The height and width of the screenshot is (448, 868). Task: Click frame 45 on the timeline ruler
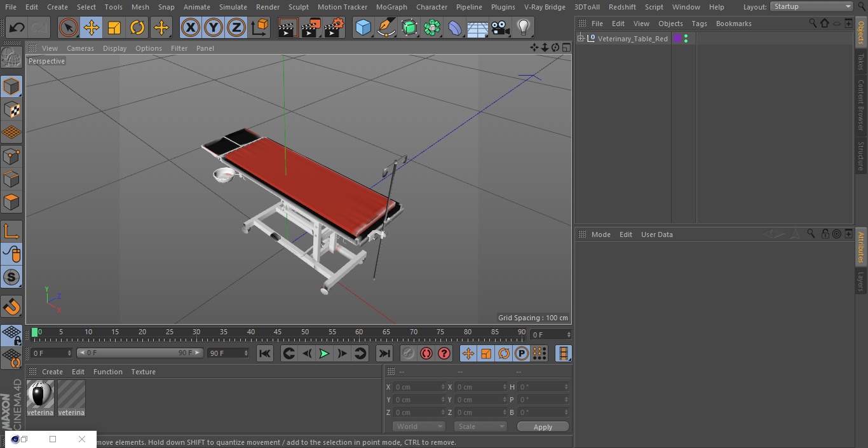point(278,332)
